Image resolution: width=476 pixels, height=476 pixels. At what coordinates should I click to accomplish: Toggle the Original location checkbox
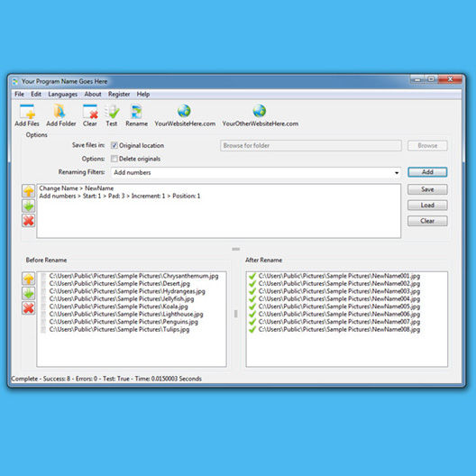click(x=114, y=145)
